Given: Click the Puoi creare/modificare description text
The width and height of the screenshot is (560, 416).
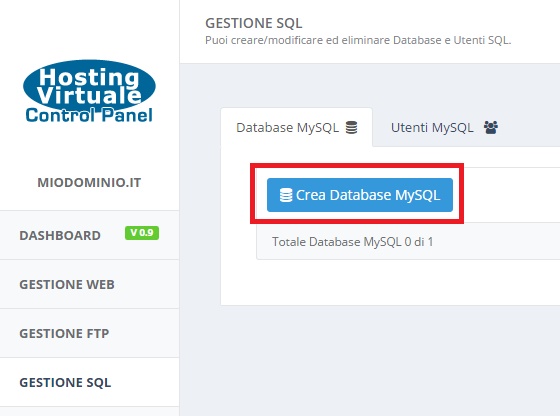Looking at the screenshot, I should pos(358,40).
